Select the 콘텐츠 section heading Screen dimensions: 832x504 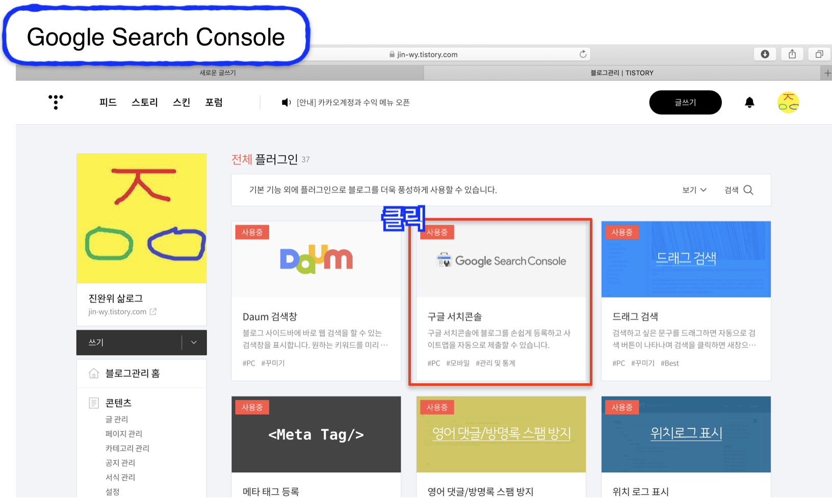(x=118, y=403)
